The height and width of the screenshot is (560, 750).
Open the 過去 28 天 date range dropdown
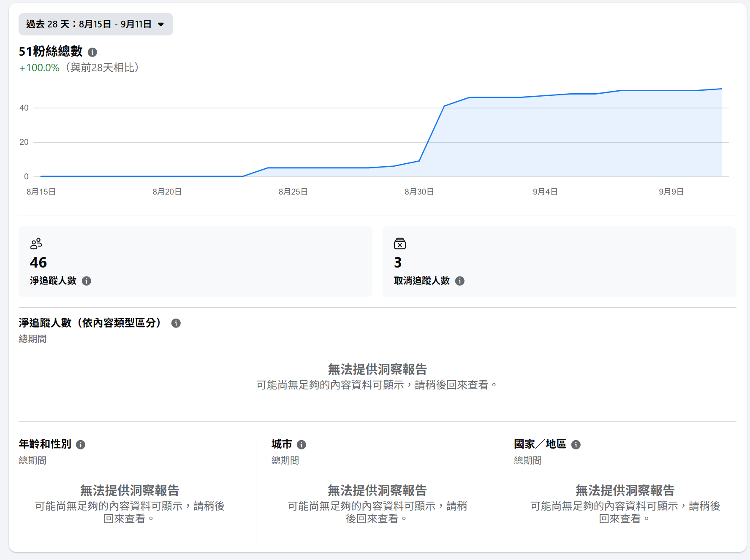point(96,24)
